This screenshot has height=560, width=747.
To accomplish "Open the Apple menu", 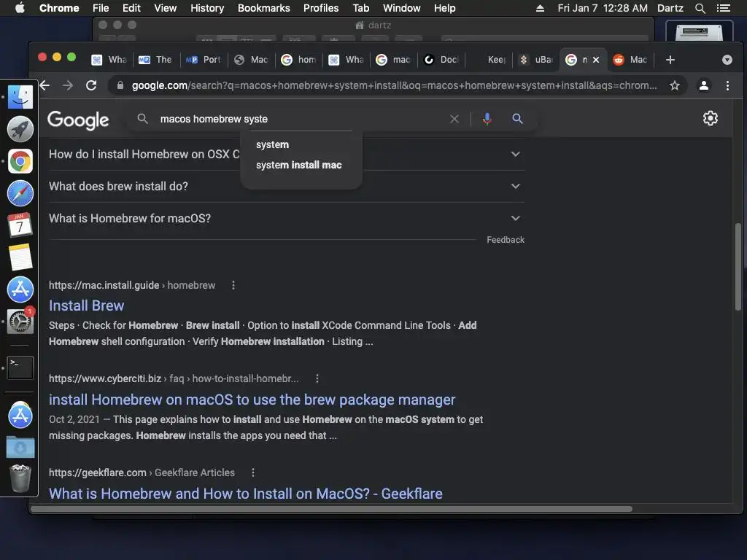I will [20, 8].
